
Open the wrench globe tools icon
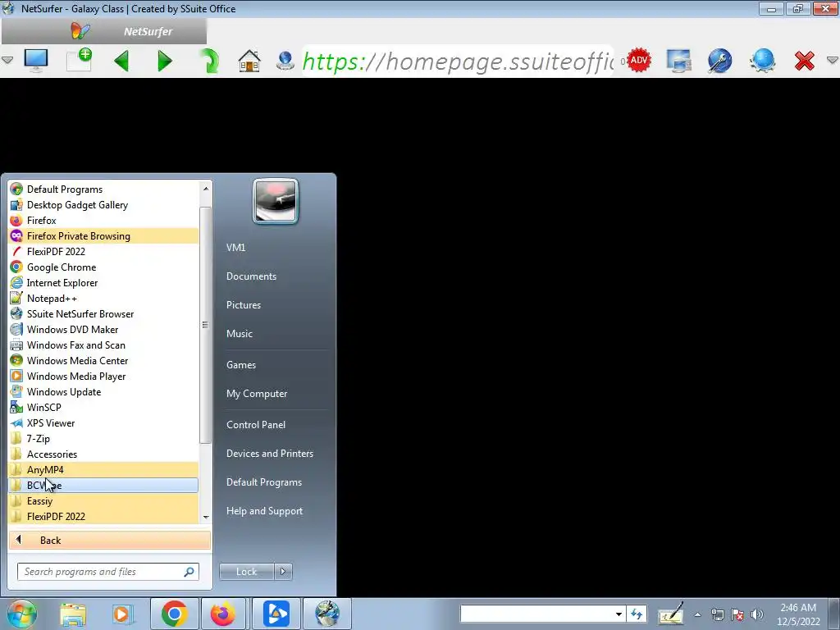(x=720, y=61)
